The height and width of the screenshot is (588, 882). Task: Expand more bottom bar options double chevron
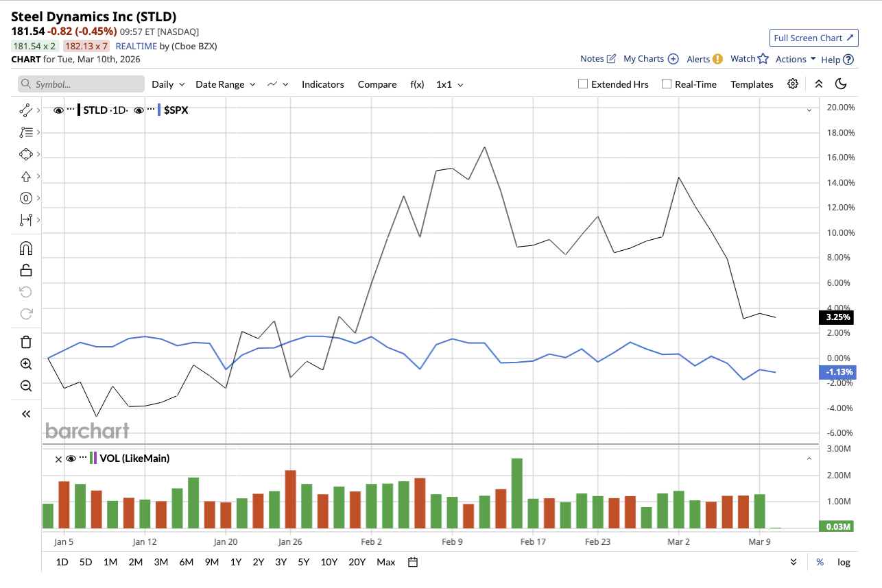pyautogui.click(x=794, y=562)
